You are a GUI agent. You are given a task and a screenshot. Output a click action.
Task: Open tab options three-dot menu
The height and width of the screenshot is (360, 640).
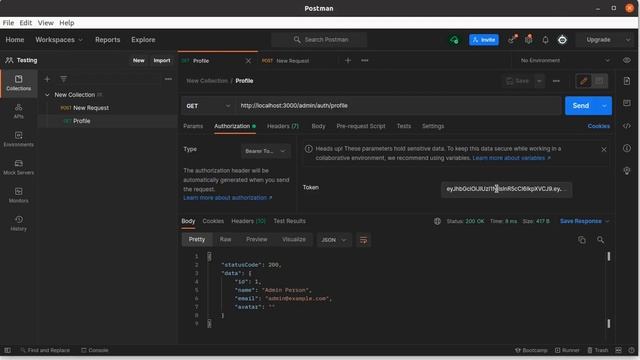tap(364, 60)
